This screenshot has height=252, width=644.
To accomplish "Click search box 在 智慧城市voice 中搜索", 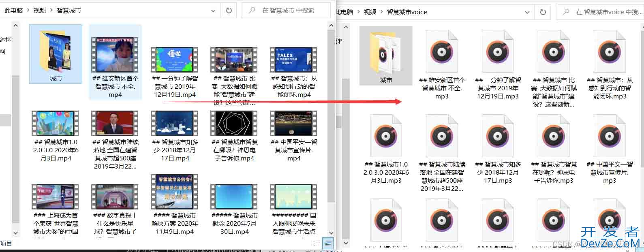I will click(600, 12).
